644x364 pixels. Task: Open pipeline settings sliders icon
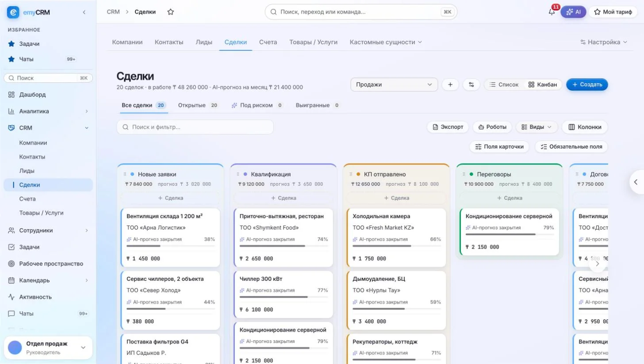(x=471, y=84)
